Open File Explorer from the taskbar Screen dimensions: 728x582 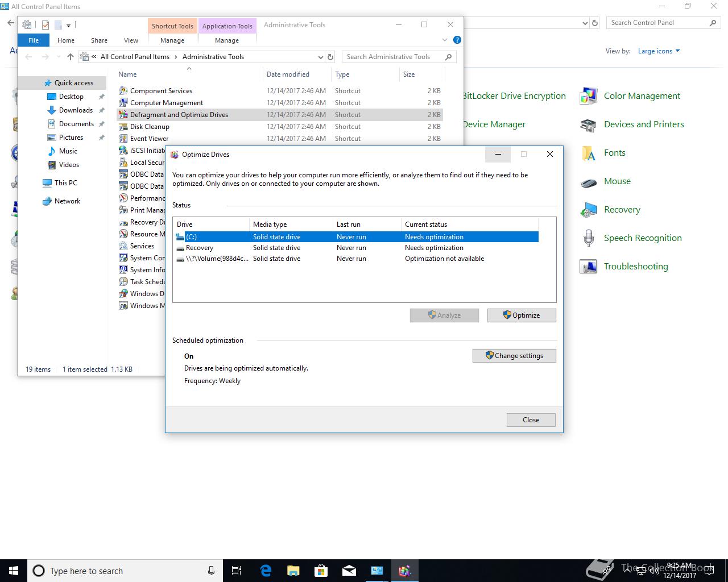[x=293, y=571]
